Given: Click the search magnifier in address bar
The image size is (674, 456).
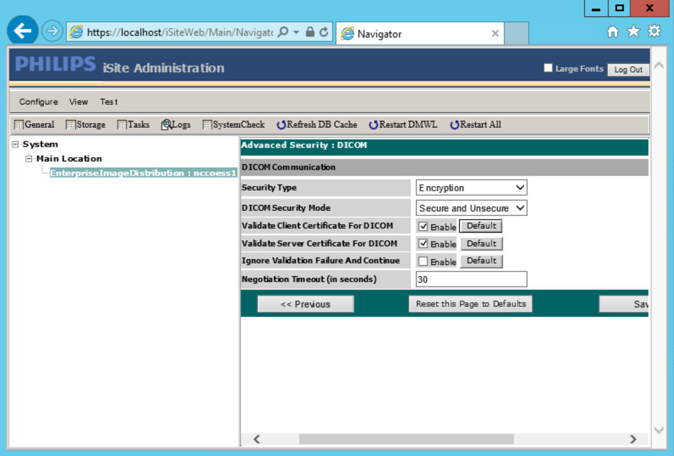Looking at the screenshot, I should pyautogui.click(x=283, y=32).
